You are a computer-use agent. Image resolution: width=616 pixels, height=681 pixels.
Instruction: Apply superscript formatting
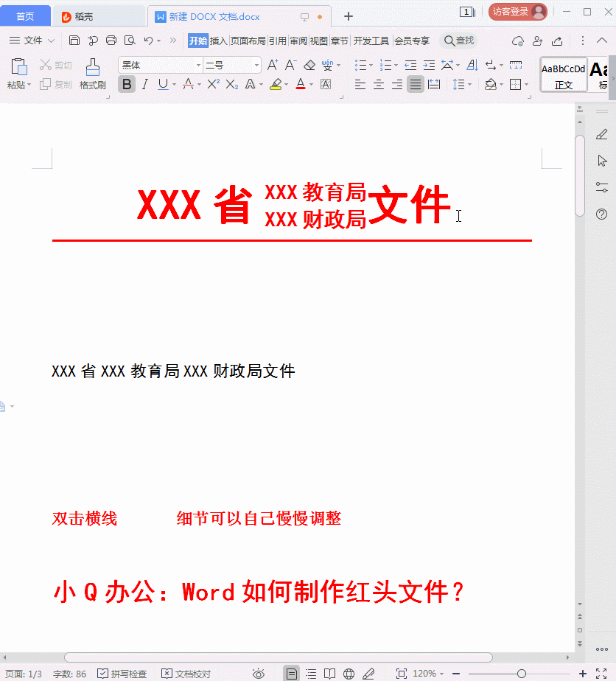point(213,85)
